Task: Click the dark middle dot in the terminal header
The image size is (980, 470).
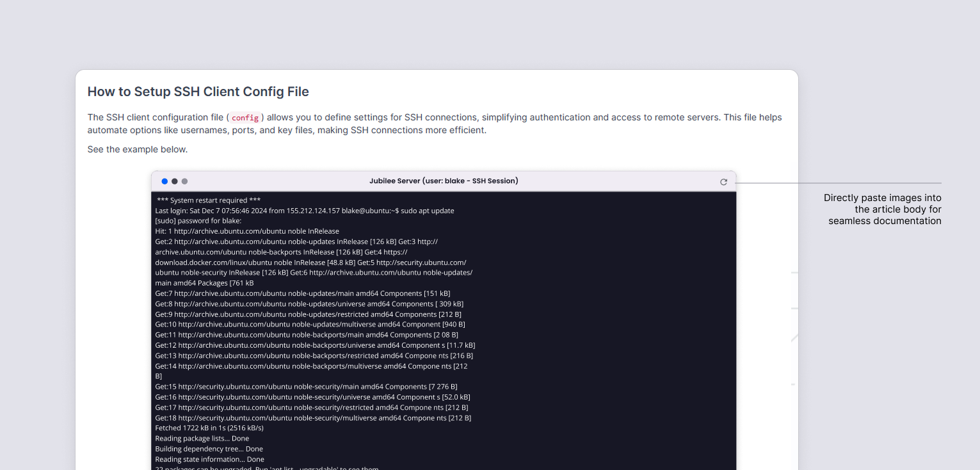Action: [175, 181]
